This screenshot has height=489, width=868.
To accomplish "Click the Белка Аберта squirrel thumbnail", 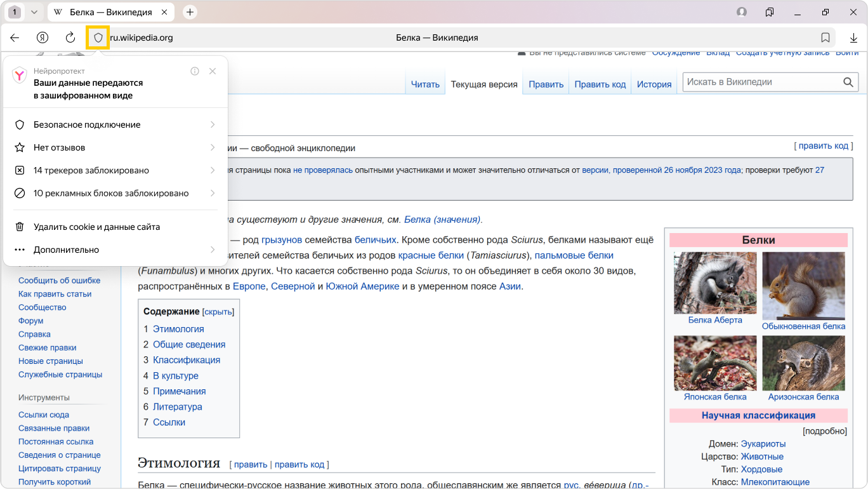I will point(715,283).
